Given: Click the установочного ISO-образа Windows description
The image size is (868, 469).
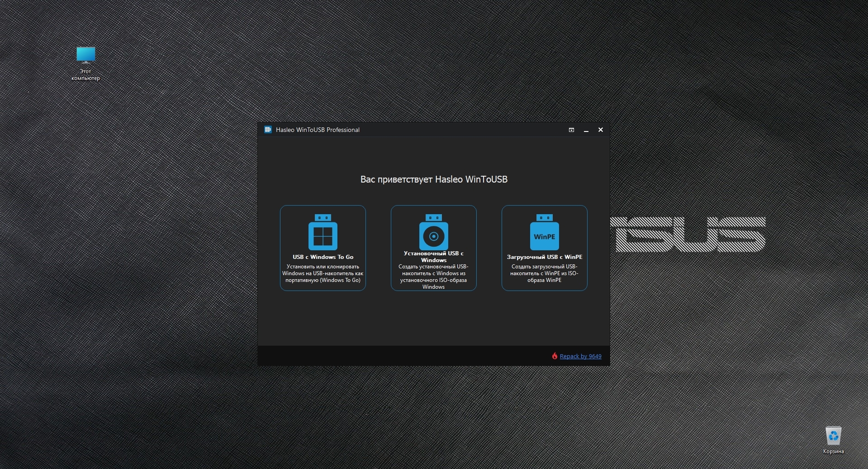Looking at the screenshot, I should coord(434,276).
